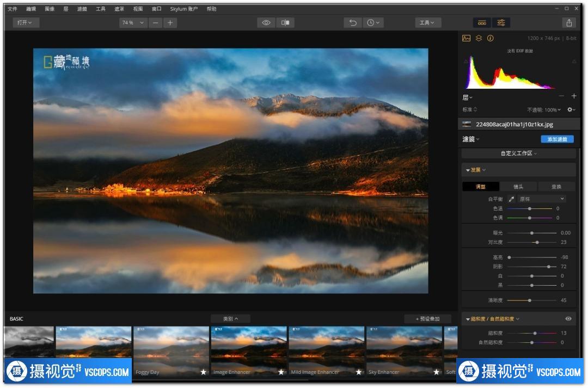Zoom in with the plus button

(170, 23)
